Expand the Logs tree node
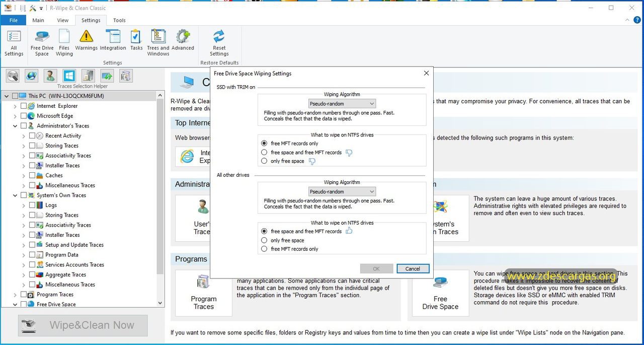The image size is (644, 345). [24, 205]
